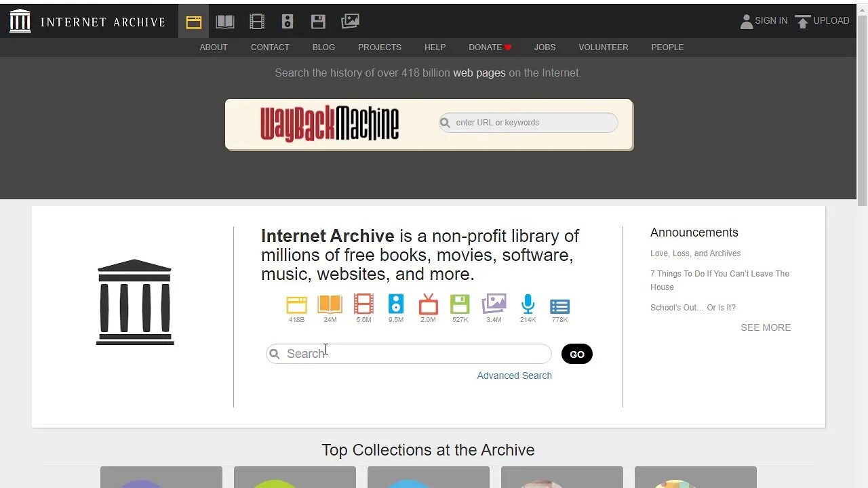Open the HELP menu item
Screen dimensions: 868x488
(x=435, y=47)
